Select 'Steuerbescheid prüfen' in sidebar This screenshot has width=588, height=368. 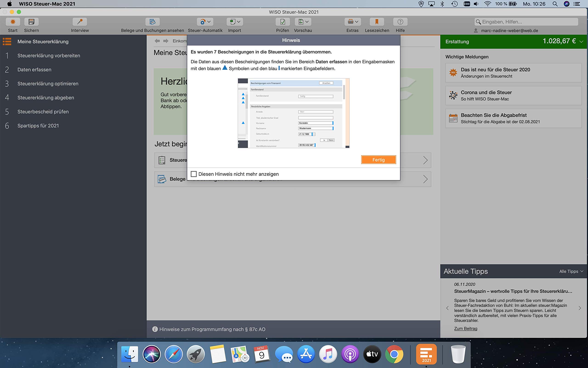pyautogui.click(x=43, y=112)
